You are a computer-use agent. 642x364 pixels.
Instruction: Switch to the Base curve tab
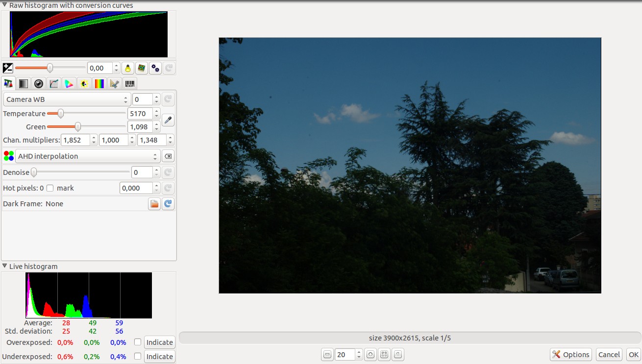[x=53, y=83]
